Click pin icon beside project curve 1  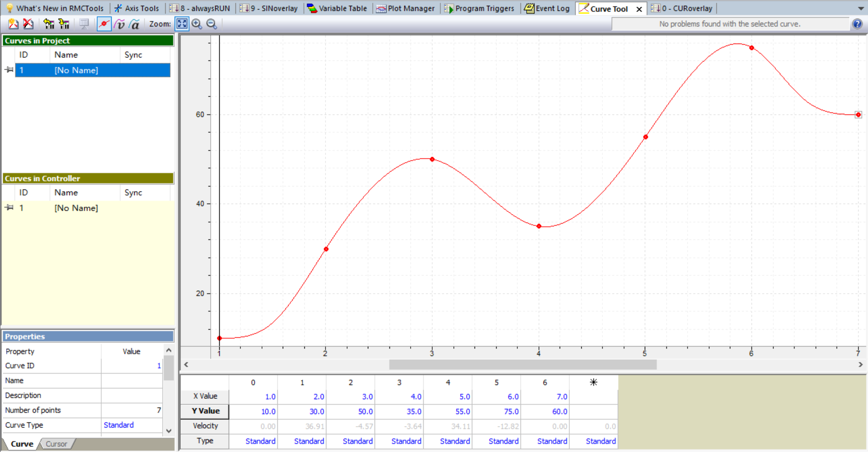(9, 70)
